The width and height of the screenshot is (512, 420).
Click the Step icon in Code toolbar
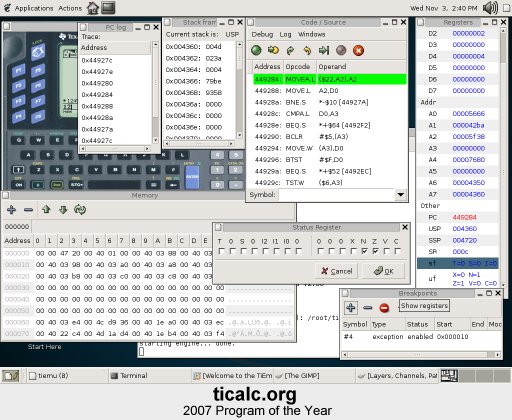(273, 50)
